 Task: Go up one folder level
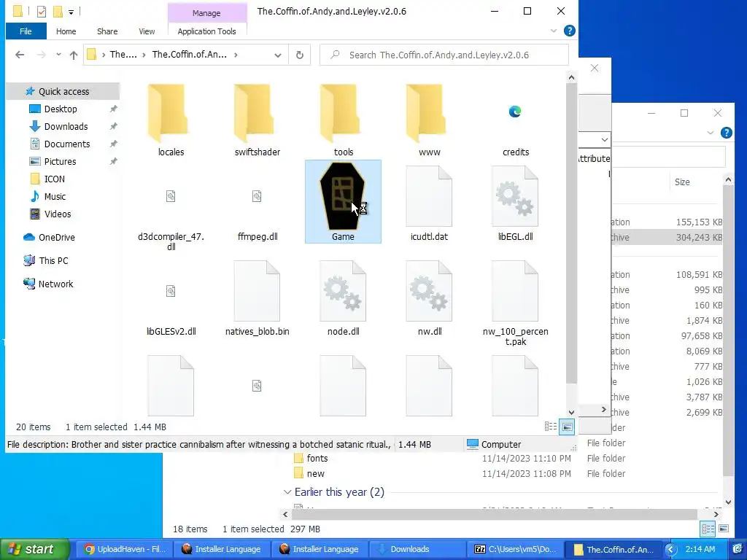pos(74,55)
